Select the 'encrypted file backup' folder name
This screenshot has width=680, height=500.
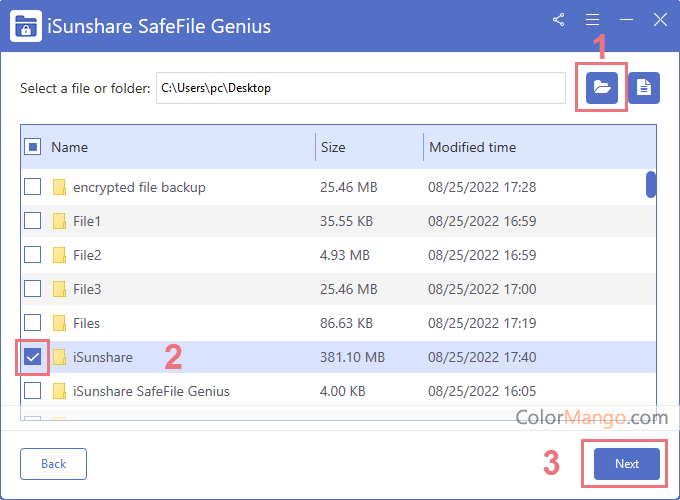point(139,187)
